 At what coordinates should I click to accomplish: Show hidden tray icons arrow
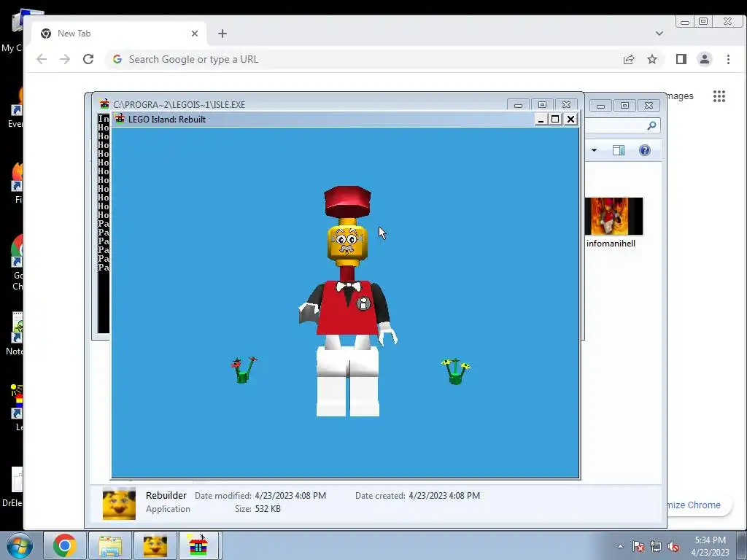(x=620, y=546)
